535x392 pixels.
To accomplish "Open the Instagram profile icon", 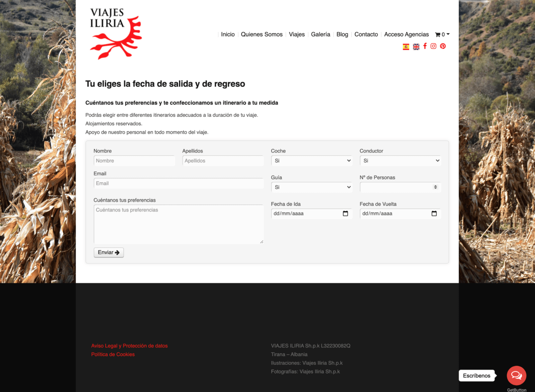I will point(433,46).
